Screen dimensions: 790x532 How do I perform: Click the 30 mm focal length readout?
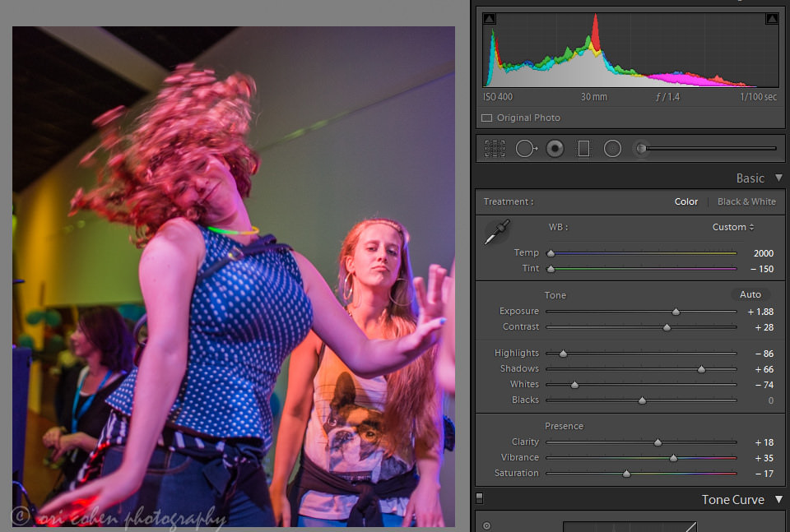coord(593,97)
